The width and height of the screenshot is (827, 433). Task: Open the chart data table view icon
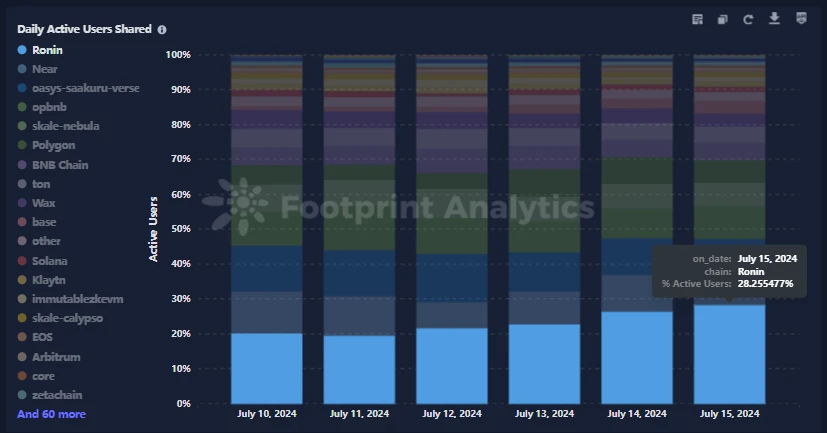coord(697,20)
